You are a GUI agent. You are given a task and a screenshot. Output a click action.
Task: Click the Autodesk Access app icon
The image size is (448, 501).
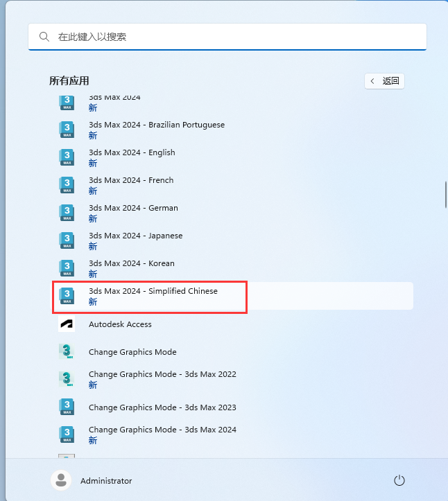click(x=67, y=324)
